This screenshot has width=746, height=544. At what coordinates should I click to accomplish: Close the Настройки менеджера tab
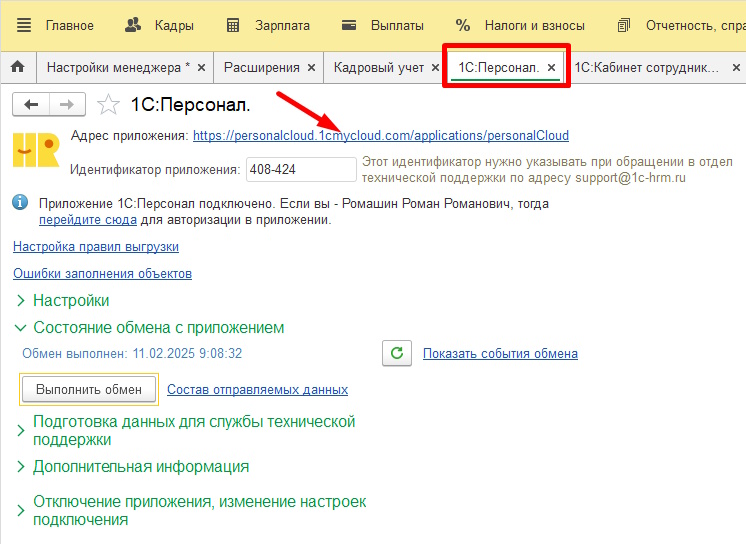click(202, 68)
